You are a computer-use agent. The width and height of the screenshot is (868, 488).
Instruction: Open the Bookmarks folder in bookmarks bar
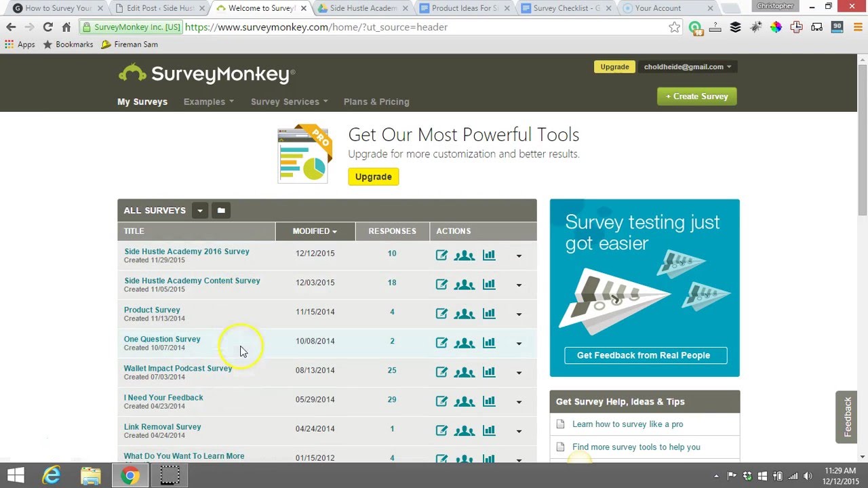pyautogui.click(x=68, y=44)
